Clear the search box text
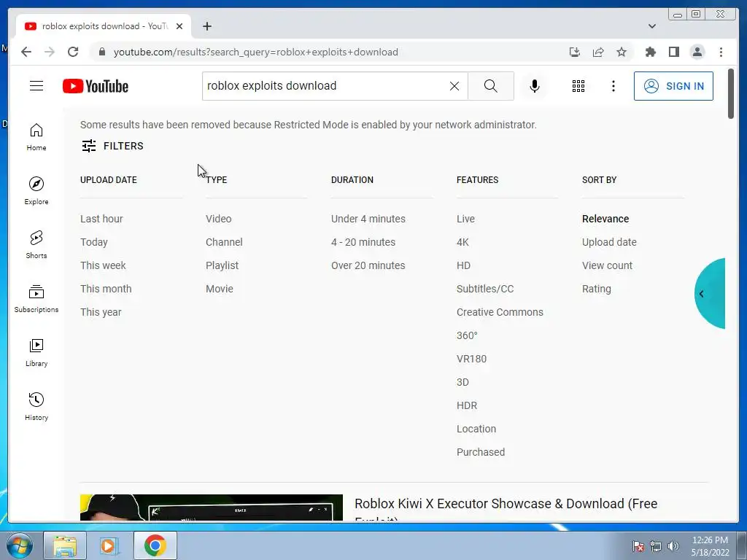The width and height of the screenshot is (747, 560). [x=454, y=86]
